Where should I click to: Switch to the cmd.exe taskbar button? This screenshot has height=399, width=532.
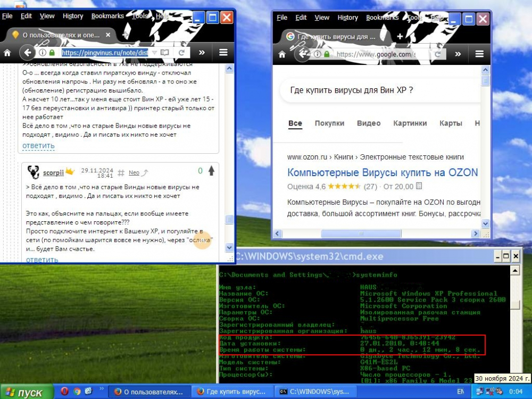click(x=314, y=392)
